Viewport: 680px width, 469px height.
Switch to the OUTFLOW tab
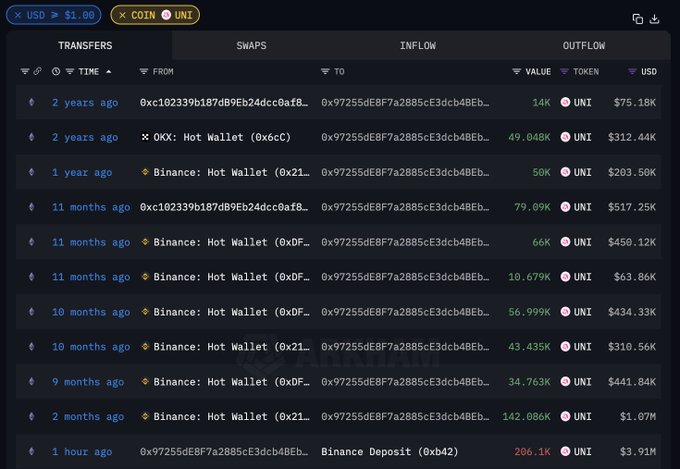584,46
